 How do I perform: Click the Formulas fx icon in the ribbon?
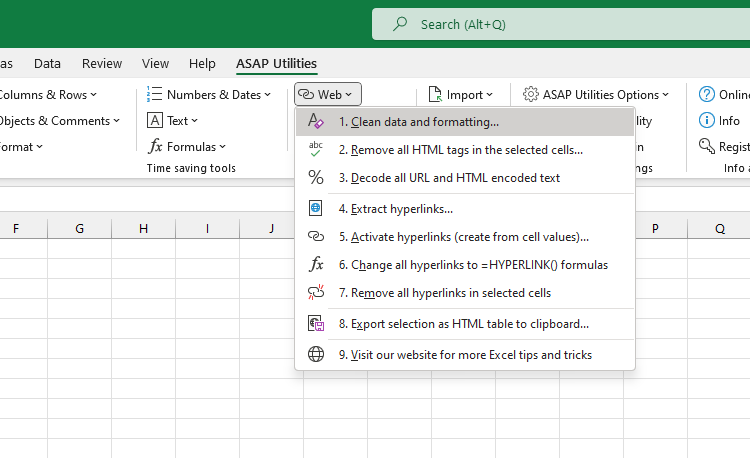tap(155, 146)
